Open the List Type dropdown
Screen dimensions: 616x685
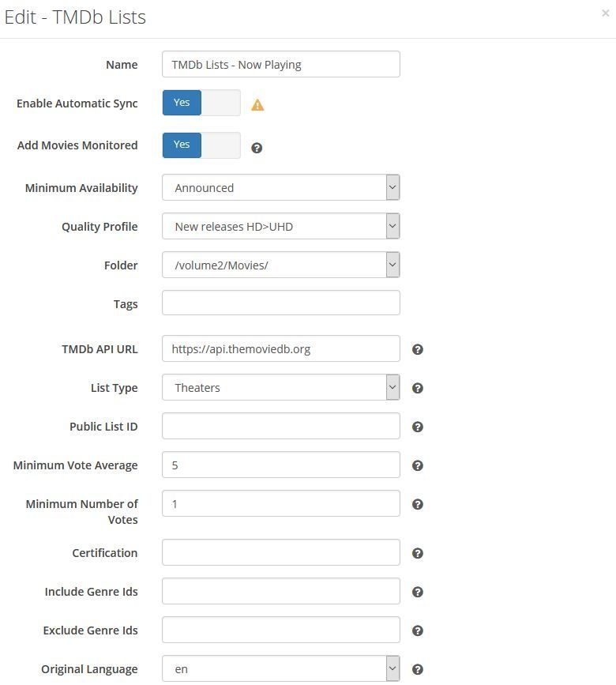coord(280,388)
